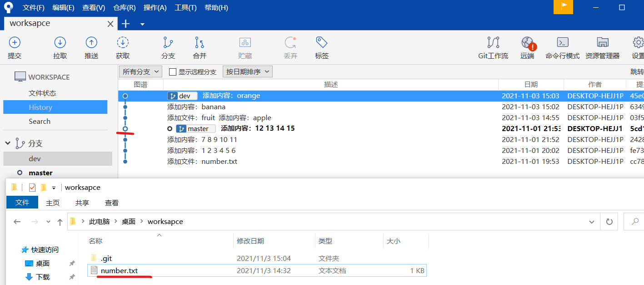Image resolution: width=644 pixels, height=285 pixels.
Task: Click the Explorer properties checkmark quick-access icon
Action: coord(32,187)
